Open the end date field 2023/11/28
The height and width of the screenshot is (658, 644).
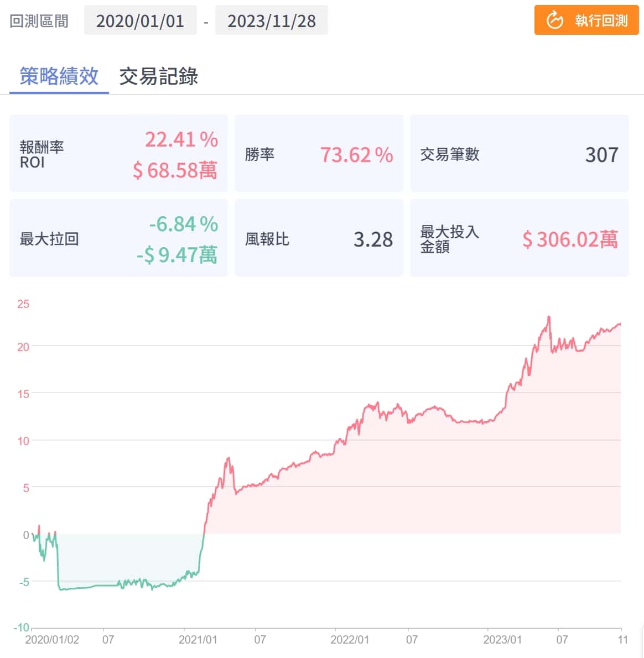pos(271,20)
